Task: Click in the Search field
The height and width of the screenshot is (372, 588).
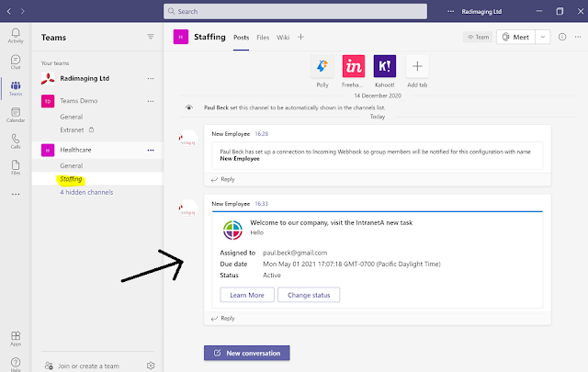Action: click(295, 11)
